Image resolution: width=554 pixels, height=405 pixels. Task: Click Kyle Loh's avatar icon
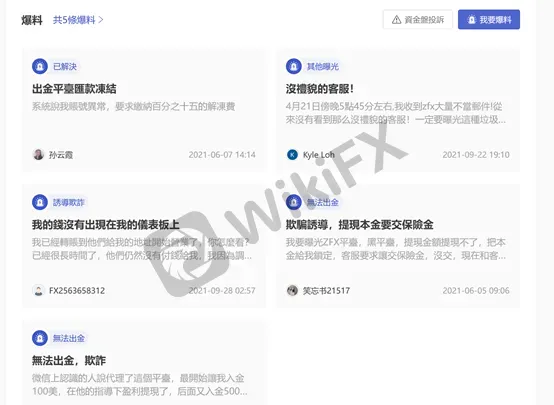tap(292, 154)
